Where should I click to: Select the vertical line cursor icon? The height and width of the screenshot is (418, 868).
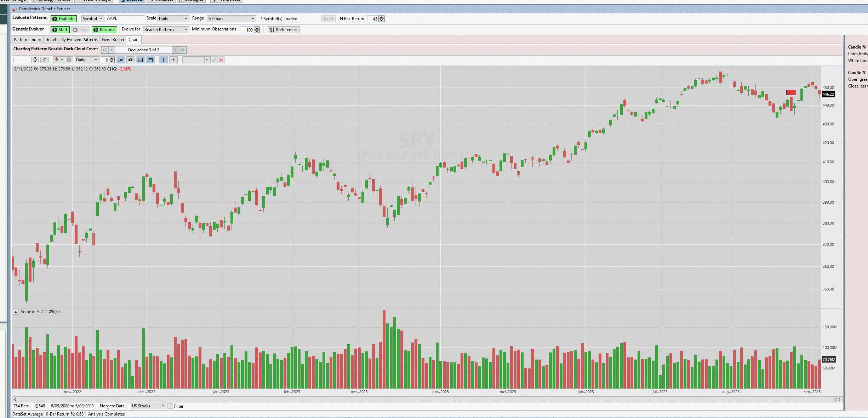[x=163, y=60]
